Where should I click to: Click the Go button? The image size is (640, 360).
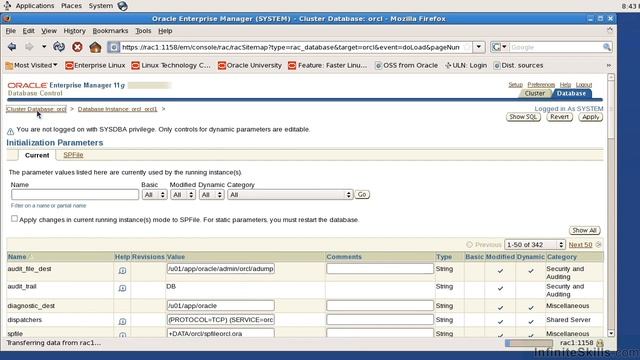(362, 195)
